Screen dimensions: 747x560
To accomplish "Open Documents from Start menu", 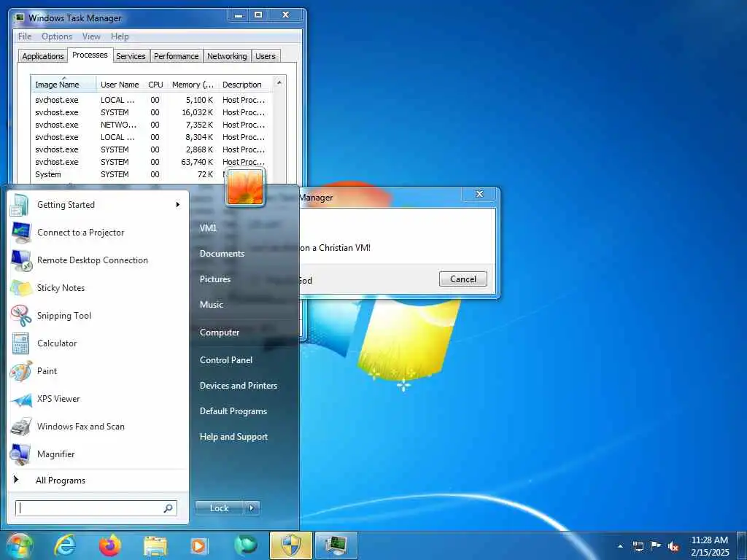I will [222, 254].
